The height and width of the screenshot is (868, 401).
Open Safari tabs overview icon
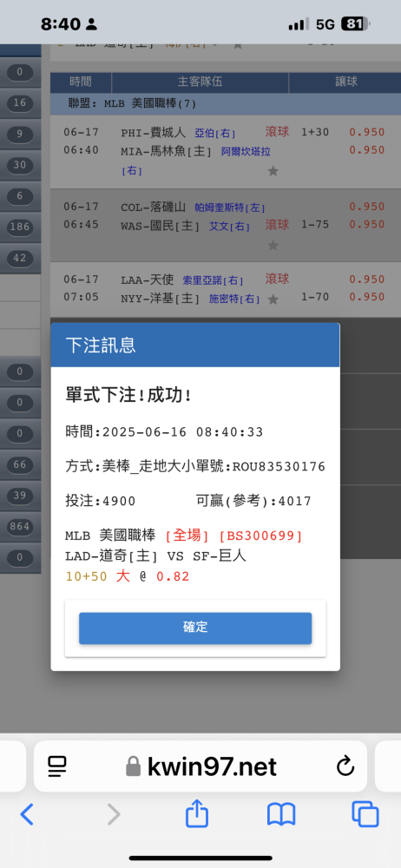pos(365,814)
